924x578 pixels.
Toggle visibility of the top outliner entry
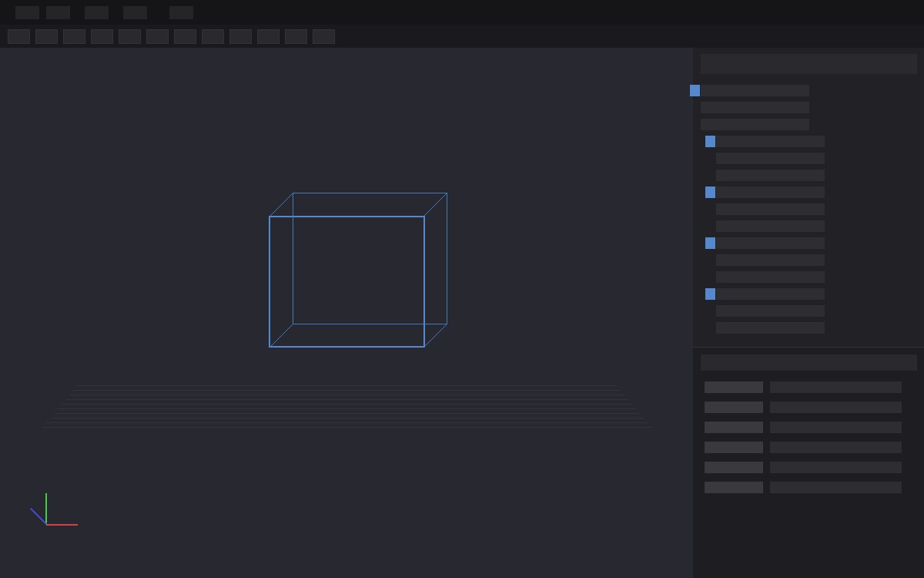(x=695, y=91)
